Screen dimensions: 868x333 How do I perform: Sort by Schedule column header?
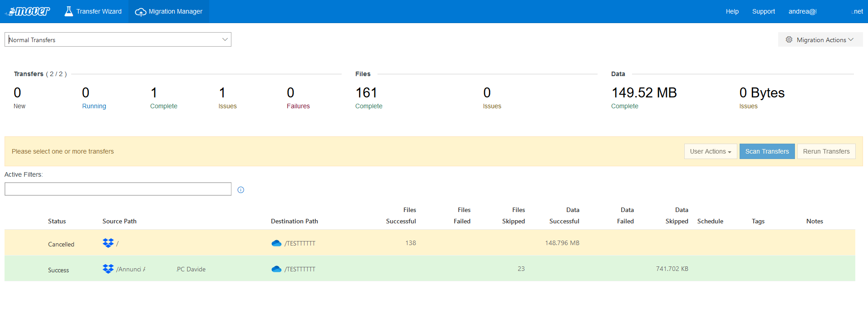point(710,221)
